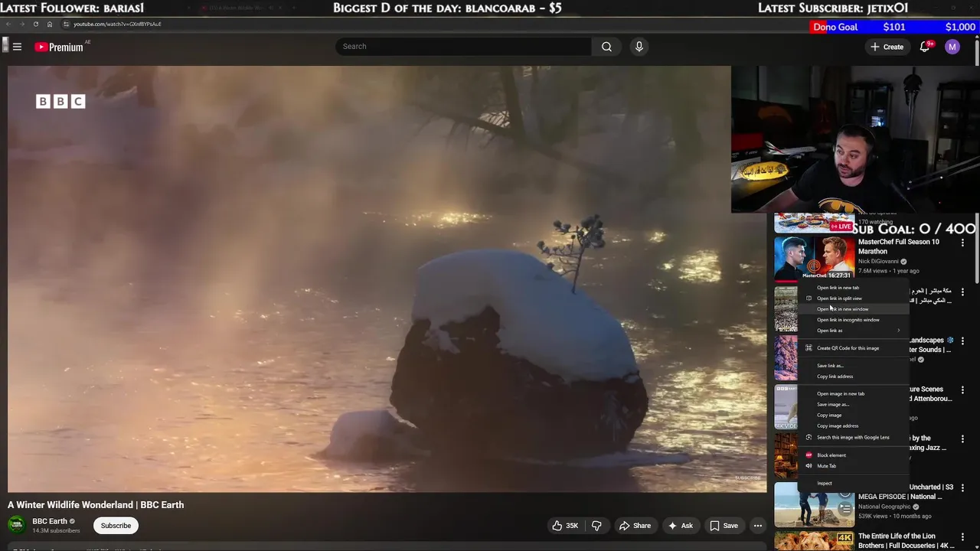Screen dimensions: 980x551
Task: Select Search this image with Google Lens
Action: pyautogui.click(x=854, y=438)
